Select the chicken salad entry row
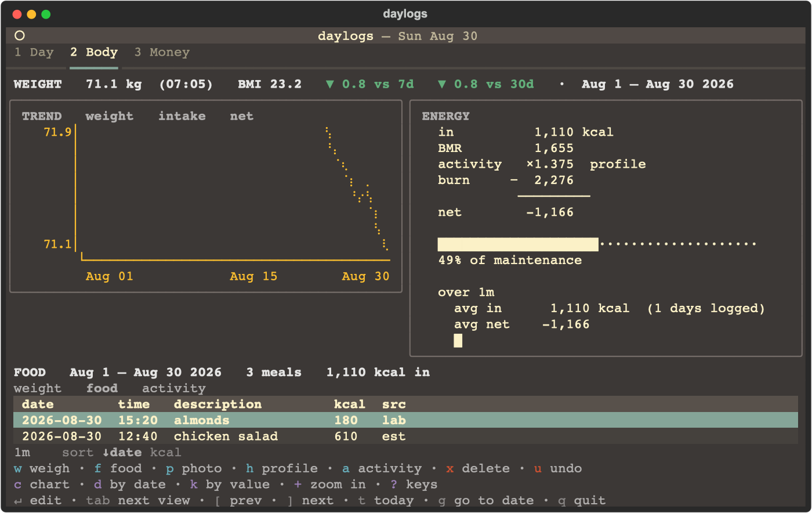Image resolution: width=812 pixels, height=513 pixels. tap(405, 436)
